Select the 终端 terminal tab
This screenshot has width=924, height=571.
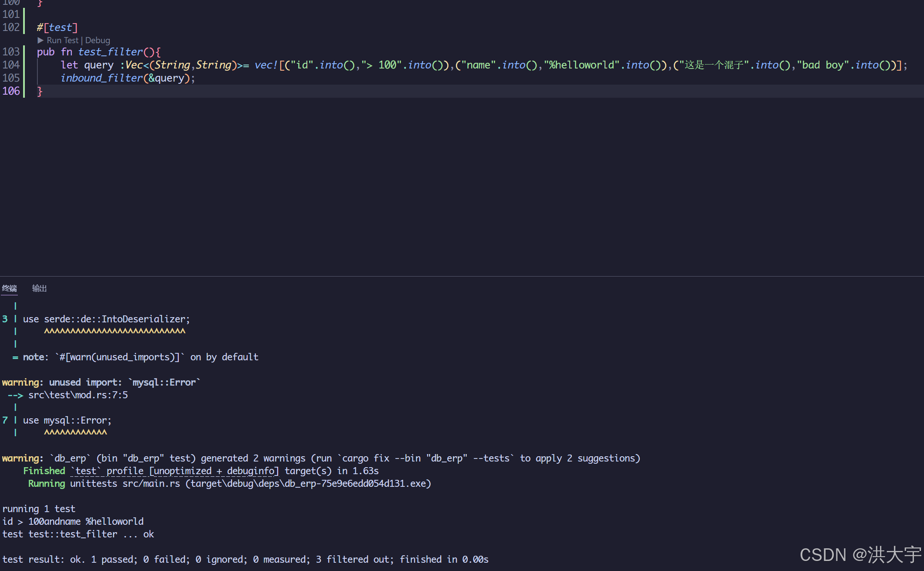10,288
